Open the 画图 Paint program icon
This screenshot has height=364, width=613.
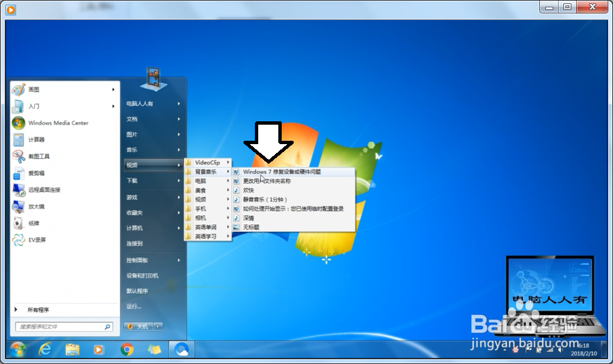(x=18, y=89)
